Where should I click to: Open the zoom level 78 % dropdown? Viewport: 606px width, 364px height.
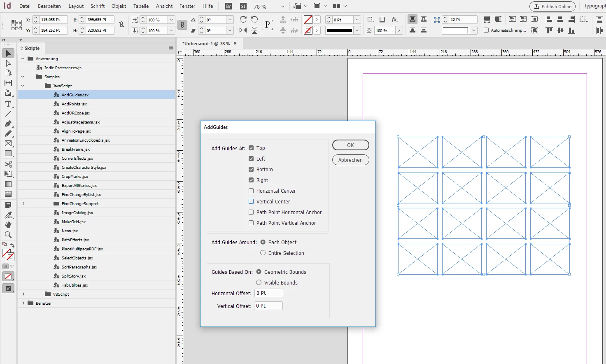click(x=282, y=6)
